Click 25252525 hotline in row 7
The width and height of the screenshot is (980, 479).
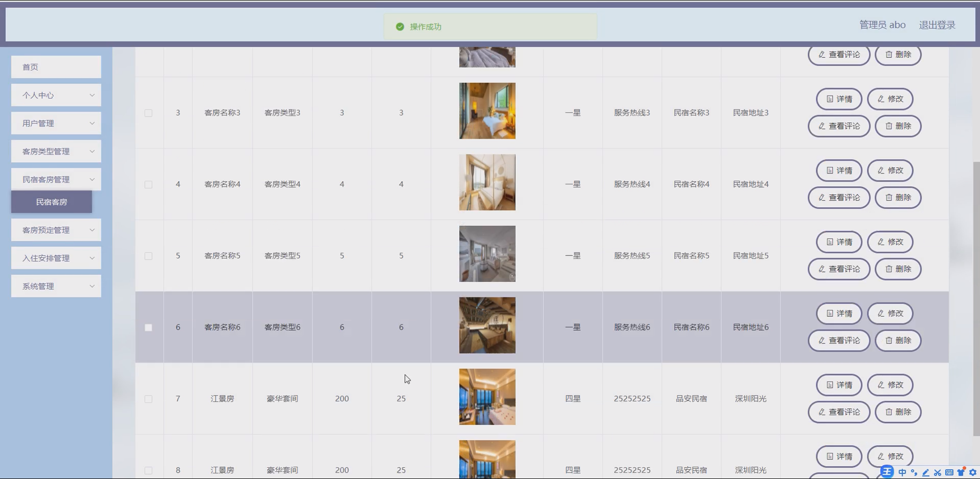coord(632,399)
